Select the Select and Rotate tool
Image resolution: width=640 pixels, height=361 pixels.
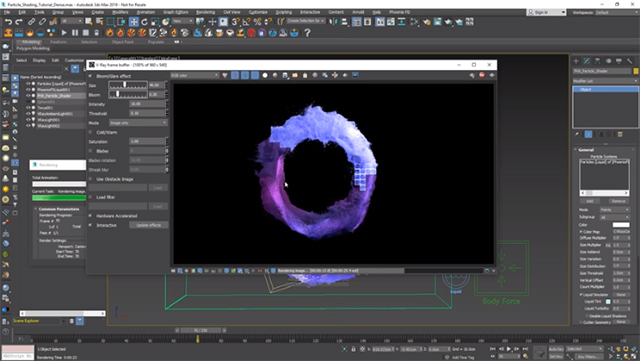pyautogui.click(x=144, y=22)
